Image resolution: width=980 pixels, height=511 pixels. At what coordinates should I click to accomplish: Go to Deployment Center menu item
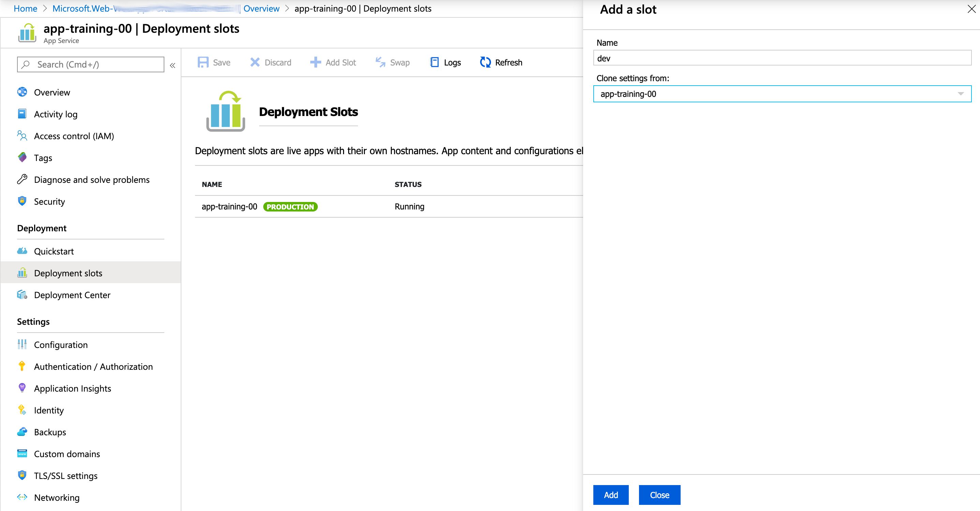(x=72, y=295)
